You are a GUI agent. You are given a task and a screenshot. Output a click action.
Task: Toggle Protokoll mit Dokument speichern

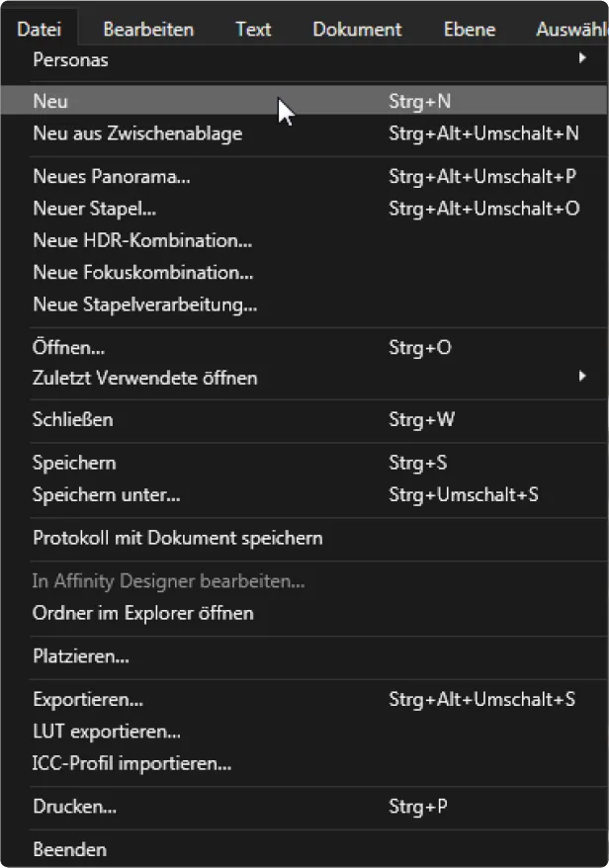click(x=178, y=539)
